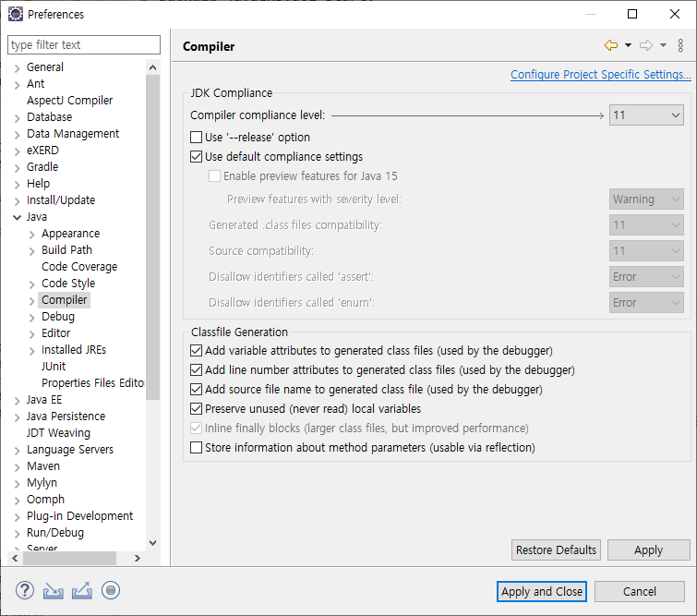Open the Disallow 'enum' identifiers dropdown

(646, 302)
